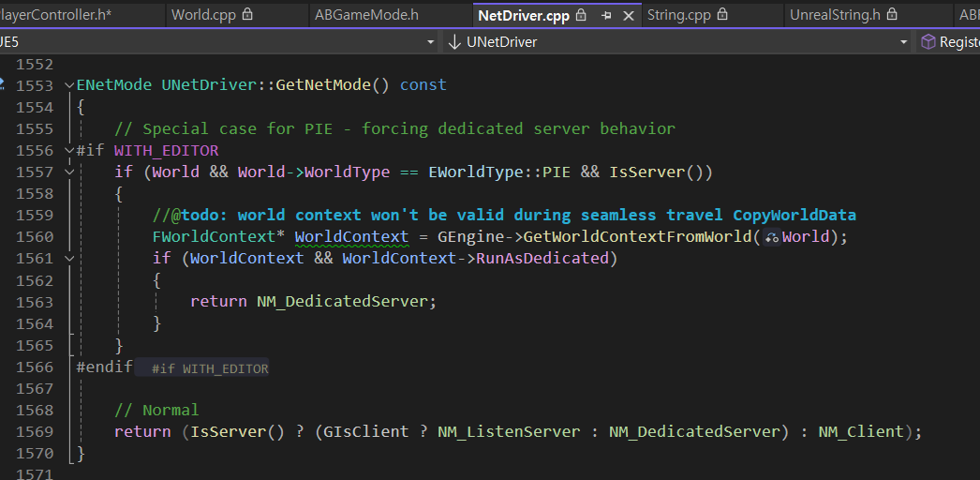Click the lock icon on UnrealString.h tab

pos(893,14)
